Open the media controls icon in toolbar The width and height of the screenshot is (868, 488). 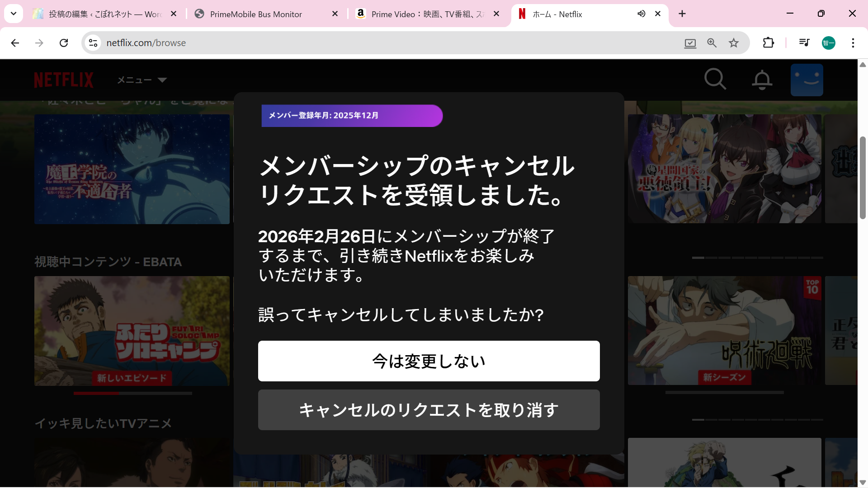click(x=804, y=43)
